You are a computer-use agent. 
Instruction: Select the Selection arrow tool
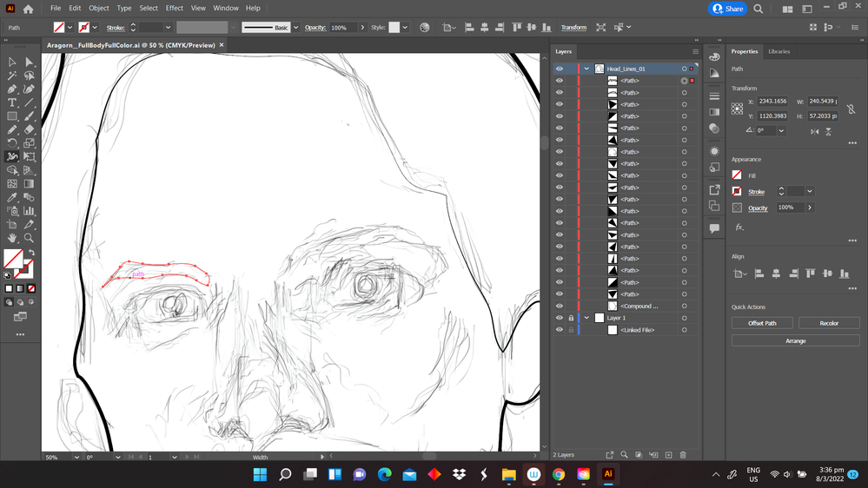[12, 62]
